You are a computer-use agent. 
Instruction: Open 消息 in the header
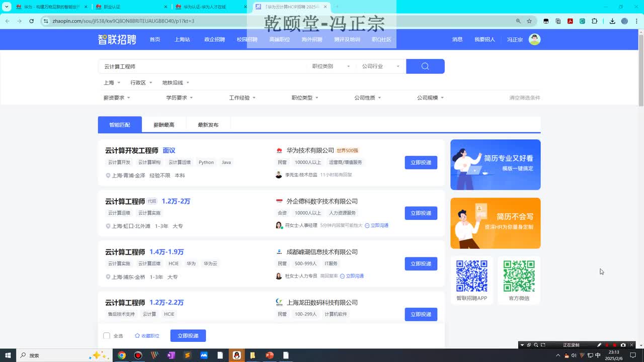coord(457,39)
